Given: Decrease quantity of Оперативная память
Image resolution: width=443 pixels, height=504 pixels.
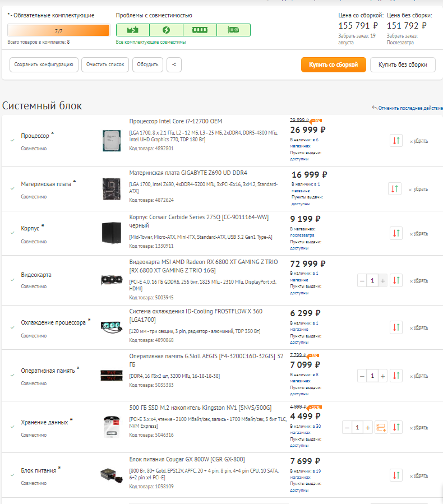Looking at the screenshot, I should click(362, 376).
